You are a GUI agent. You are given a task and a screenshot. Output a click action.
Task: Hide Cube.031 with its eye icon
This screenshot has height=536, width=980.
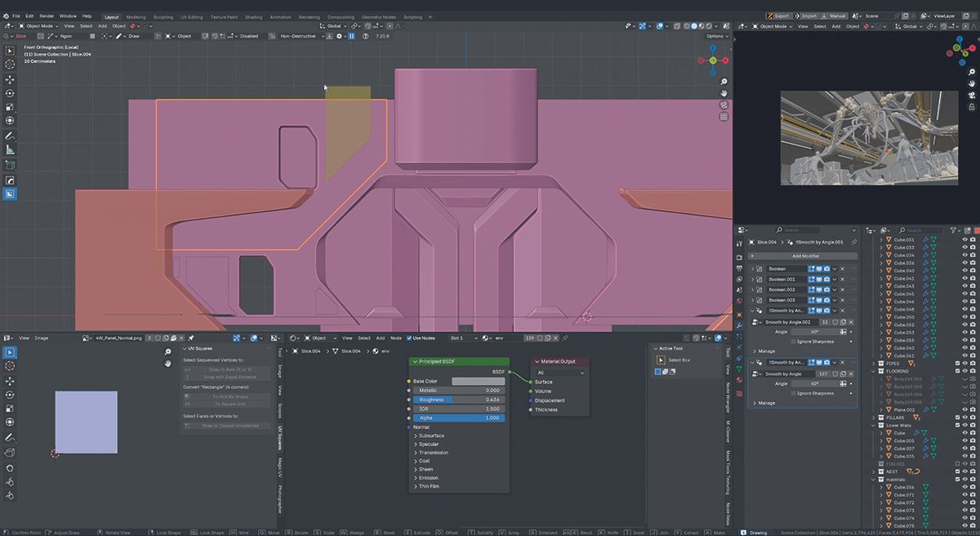pos(964,239)
